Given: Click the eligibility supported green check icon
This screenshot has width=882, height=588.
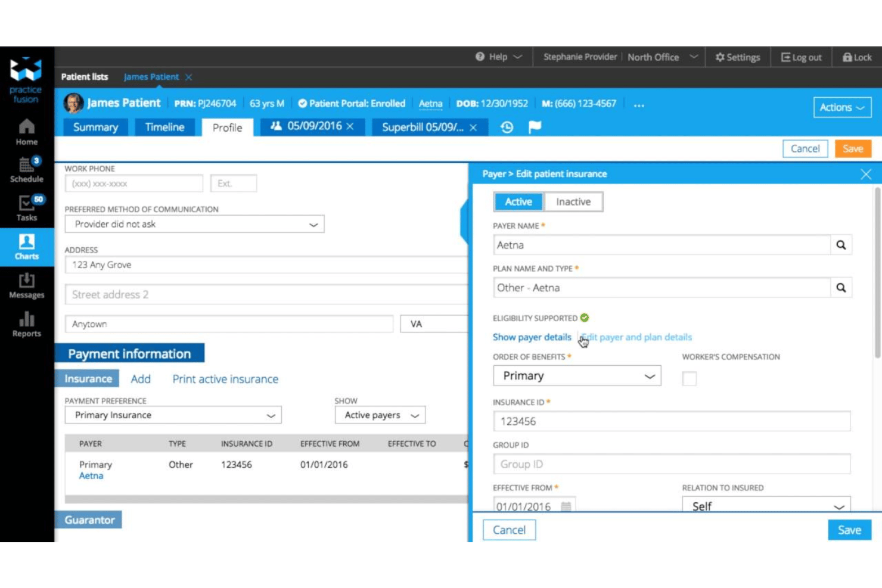Looking at the screenshot, I should (585, 318).
